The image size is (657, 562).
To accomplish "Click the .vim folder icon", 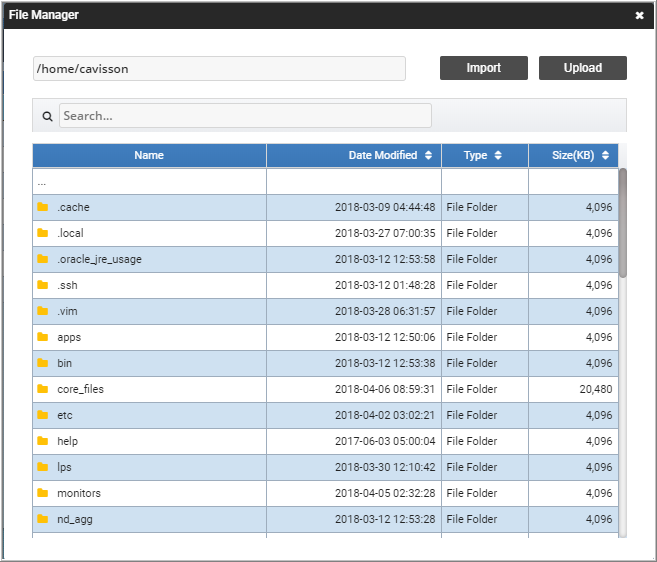I will (43, 311).
